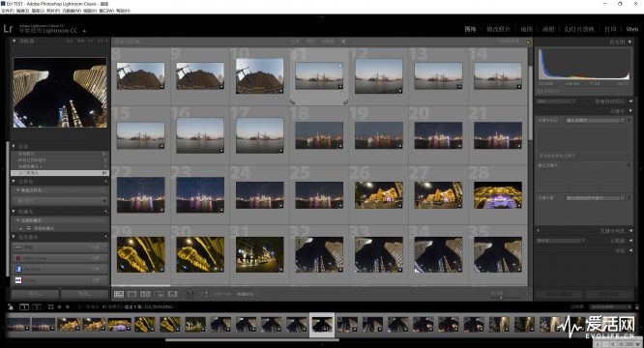Expand the Metadata panel
This screenshot has height=348, width=644.
click(x=630, y=241)
